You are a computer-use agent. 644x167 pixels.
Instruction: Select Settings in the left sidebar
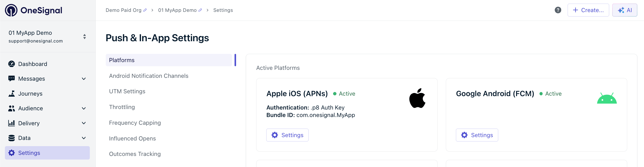point(47,153)
